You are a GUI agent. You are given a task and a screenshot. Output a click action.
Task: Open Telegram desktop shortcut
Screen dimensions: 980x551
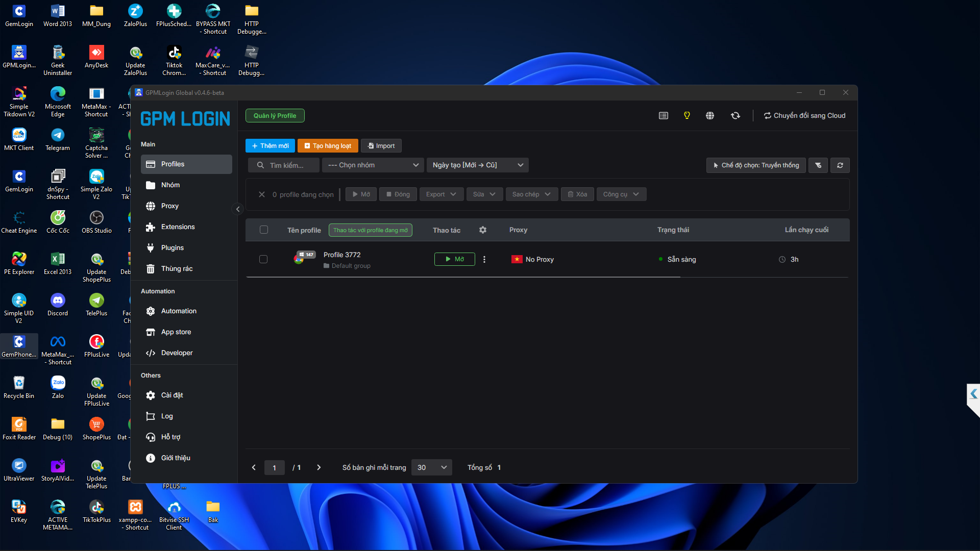pos(58,139)
